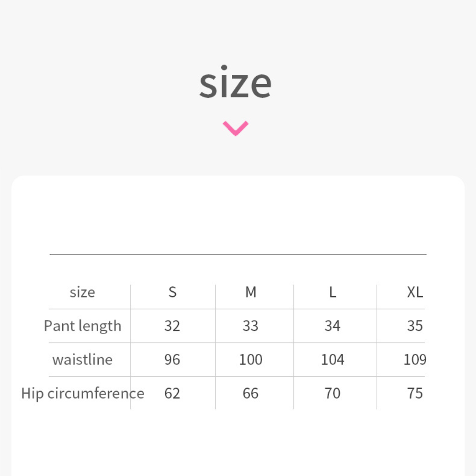476x476 pixels.
Task: Click the waistline value 100
Action: pos(250,360)
